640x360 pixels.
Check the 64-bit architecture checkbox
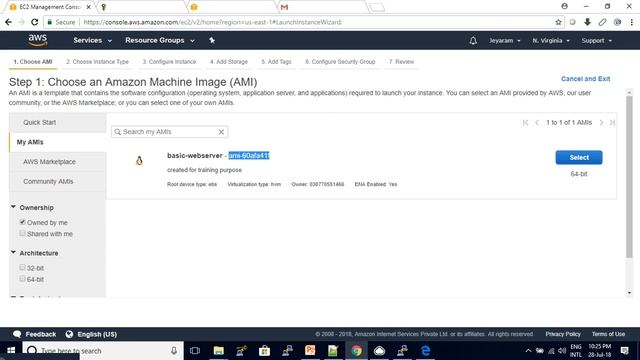22,279
